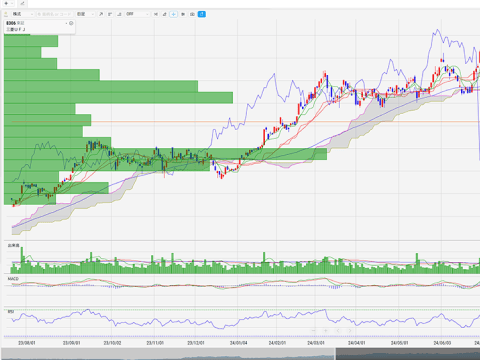Toggle the crosshair cursor tool
The image size is (480, 360).
(x=174, y=14)
